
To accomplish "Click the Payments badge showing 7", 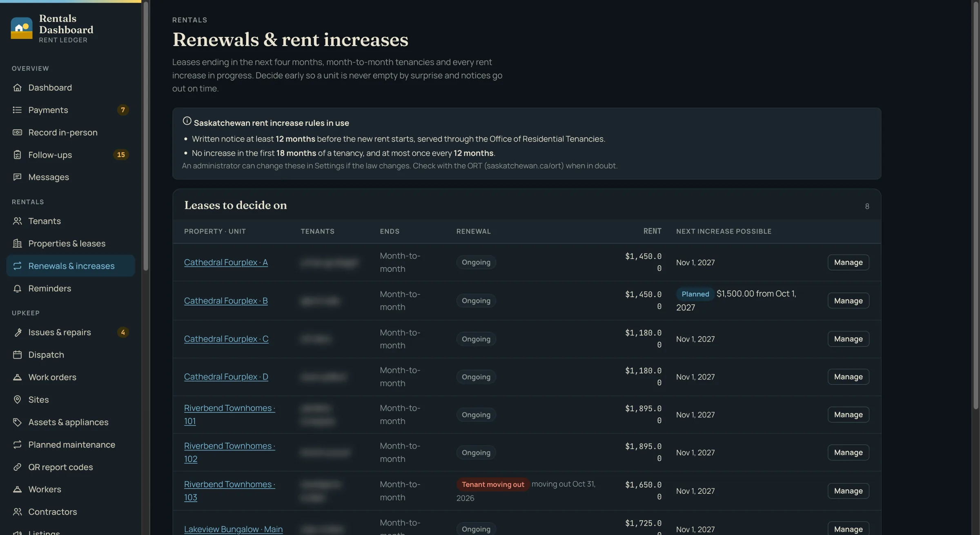I will pos(122,110).
